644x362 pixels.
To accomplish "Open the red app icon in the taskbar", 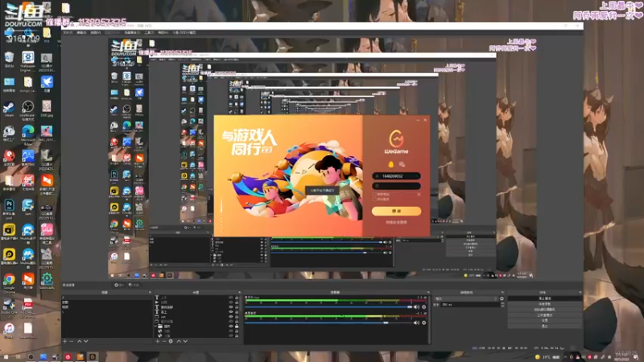I will point(68,357).
